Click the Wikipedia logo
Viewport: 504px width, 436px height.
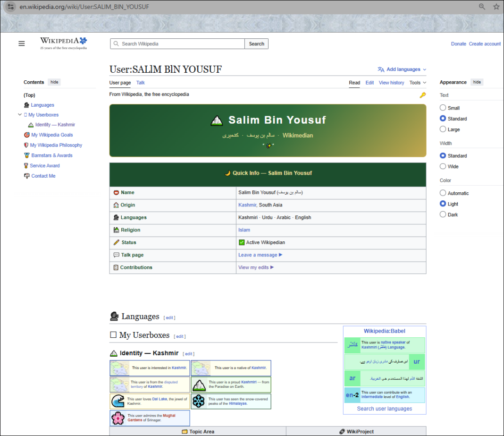click(x=63, y=43)
